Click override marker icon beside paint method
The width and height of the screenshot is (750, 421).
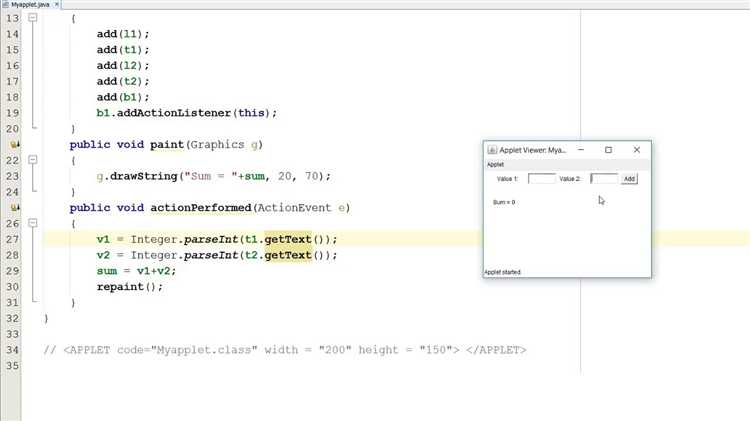click(x=14, y=144)
